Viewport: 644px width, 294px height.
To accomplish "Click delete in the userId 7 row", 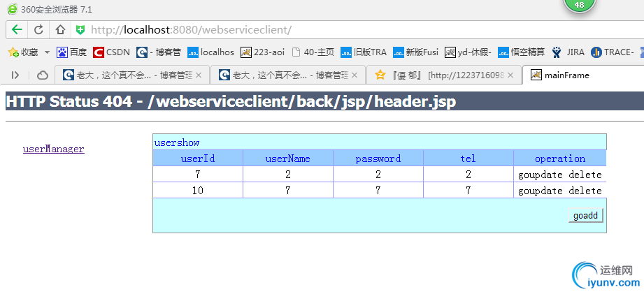I will coord(585,175).
